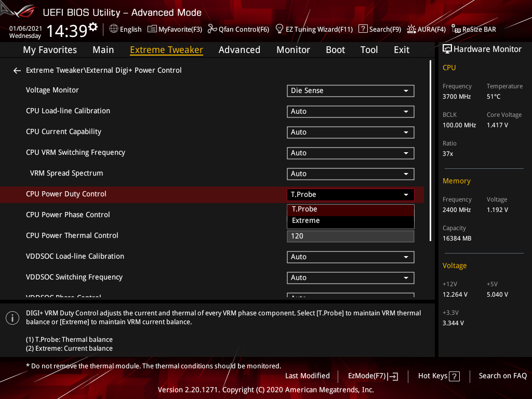532x399 pixels.
Task: Click the AURA lighting icon
Action: coord(411,29)
